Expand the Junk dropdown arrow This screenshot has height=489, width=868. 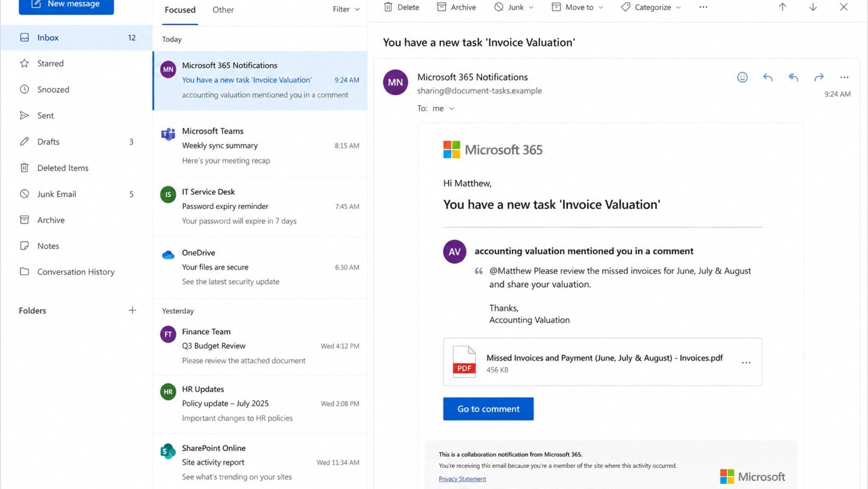(531, 7)
